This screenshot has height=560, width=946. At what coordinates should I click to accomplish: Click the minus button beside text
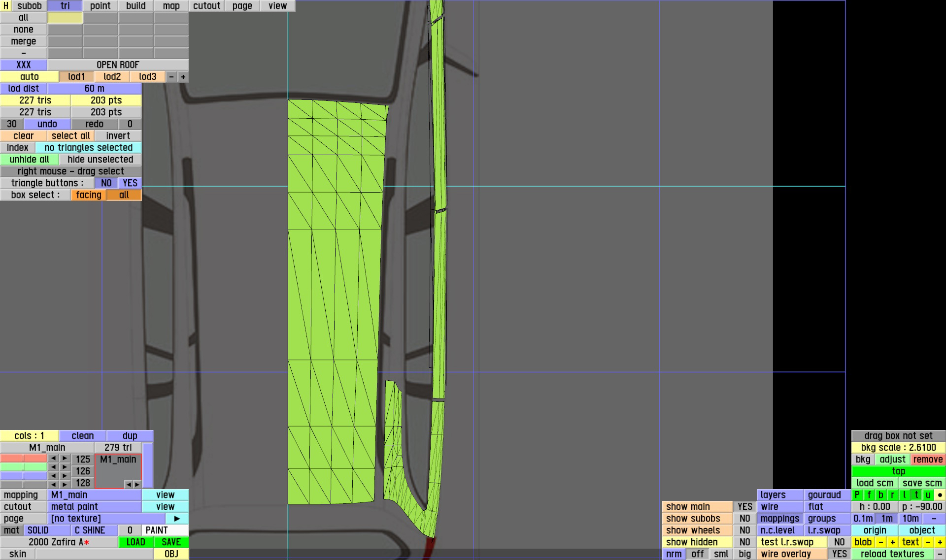point(928,542)
